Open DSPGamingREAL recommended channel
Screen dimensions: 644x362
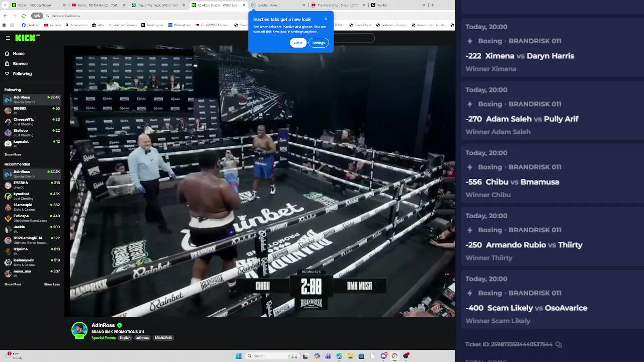pos(32,240)
